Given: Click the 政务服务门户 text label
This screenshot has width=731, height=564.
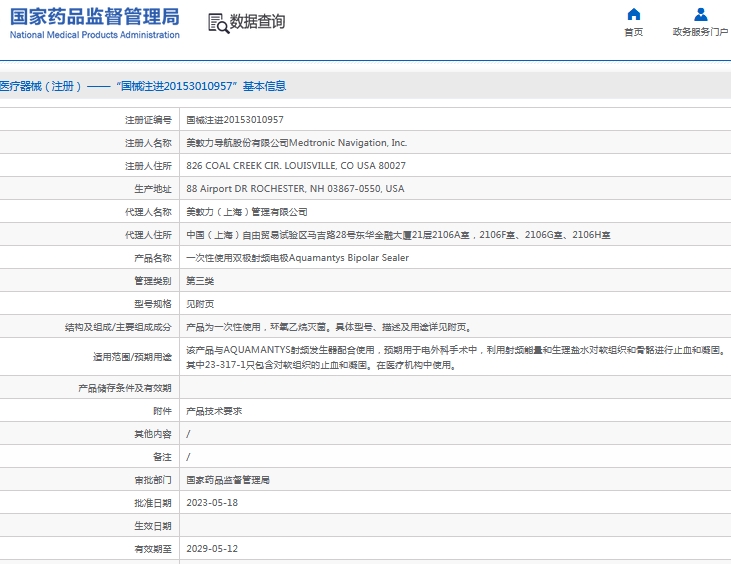Looking at the screenshot, I should tap(700, 32).
